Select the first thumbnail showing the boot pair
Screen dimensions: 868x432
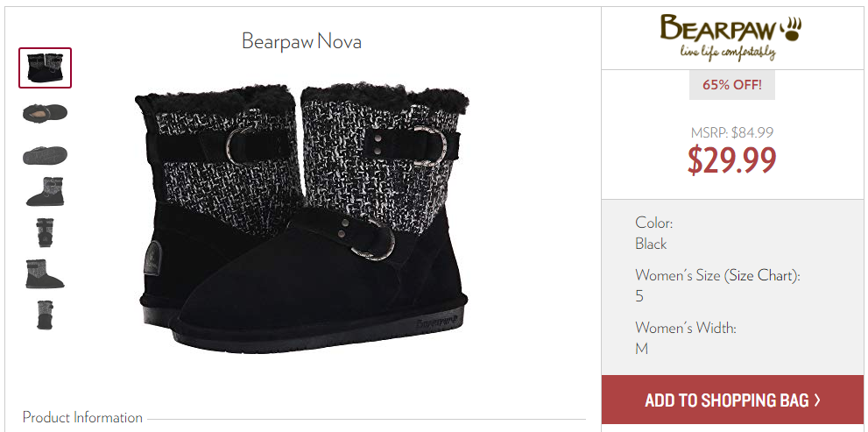(x=45, y=67)
